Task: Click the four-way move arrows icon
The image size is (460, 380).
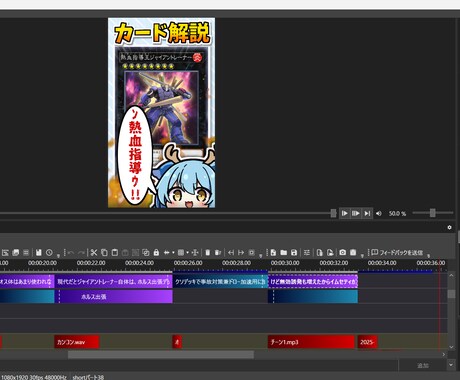Action: [195, 253]
